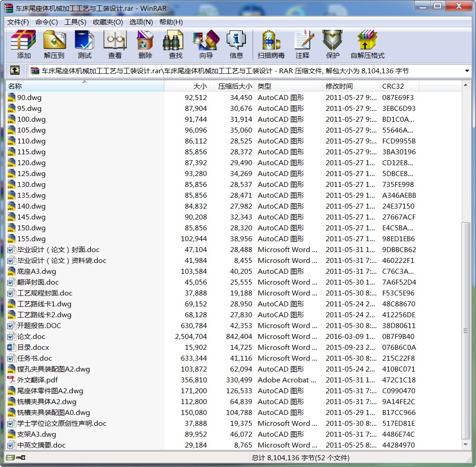Image resolution: width=476 pixels, height=467 pixels.
Task: Click the size value 2,504,704
Action: [191, 336]
